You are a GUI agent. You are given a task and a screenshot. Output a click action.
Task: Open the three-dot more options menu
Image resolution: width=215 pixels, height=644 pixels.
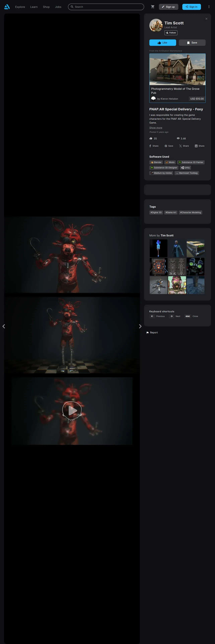point(209,7)
